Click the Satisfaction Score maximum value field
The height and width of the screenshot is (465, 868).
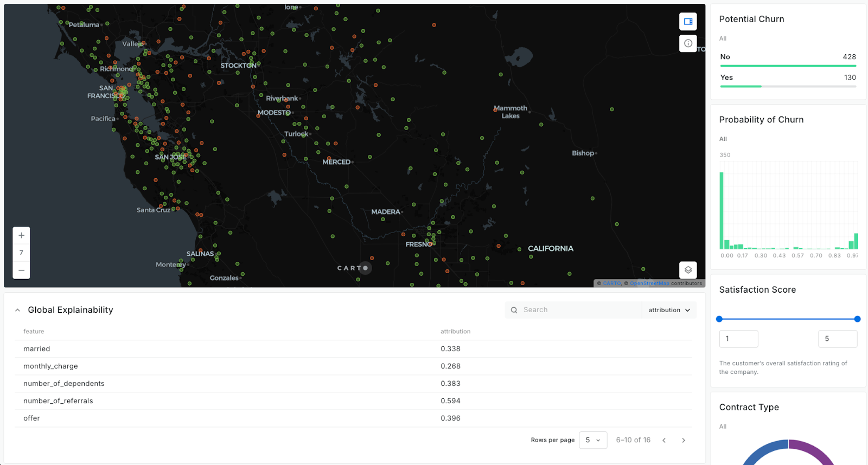[837, 339]
